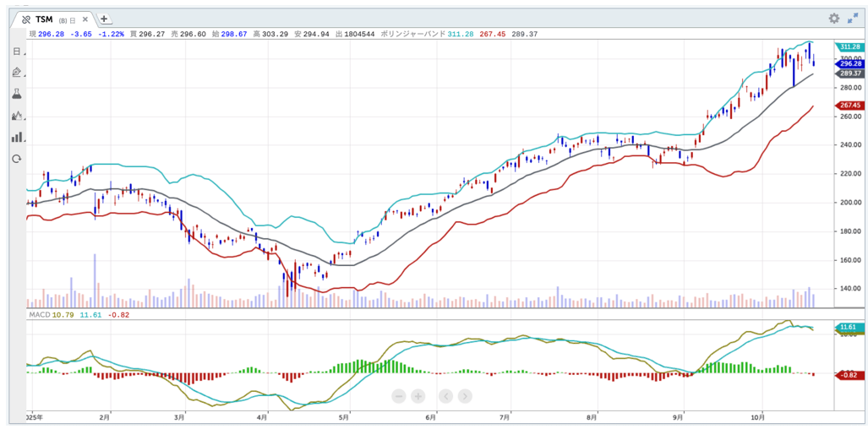This screenshot has width=868, height=429.
Task: Open the daily timeframe selector in sidebar
Action: point(16,52)
